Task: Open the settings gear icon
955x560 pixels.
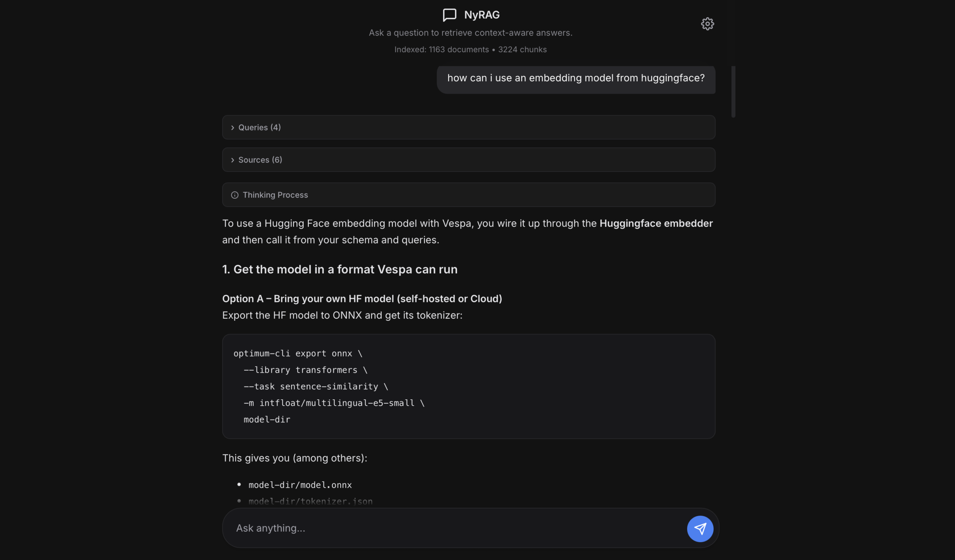Action: click(707, 24)
